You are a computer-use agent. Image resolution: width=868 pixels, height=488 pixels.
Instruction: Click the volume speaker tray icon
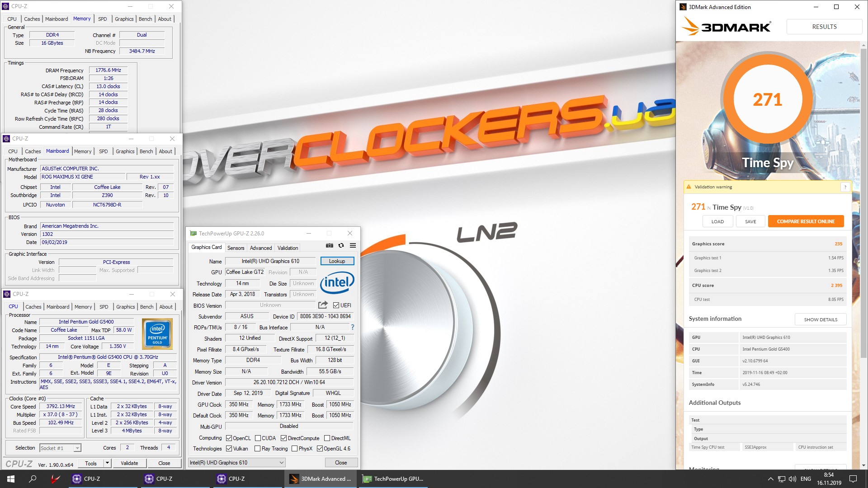pyautogui.click(x=792, y=479)
